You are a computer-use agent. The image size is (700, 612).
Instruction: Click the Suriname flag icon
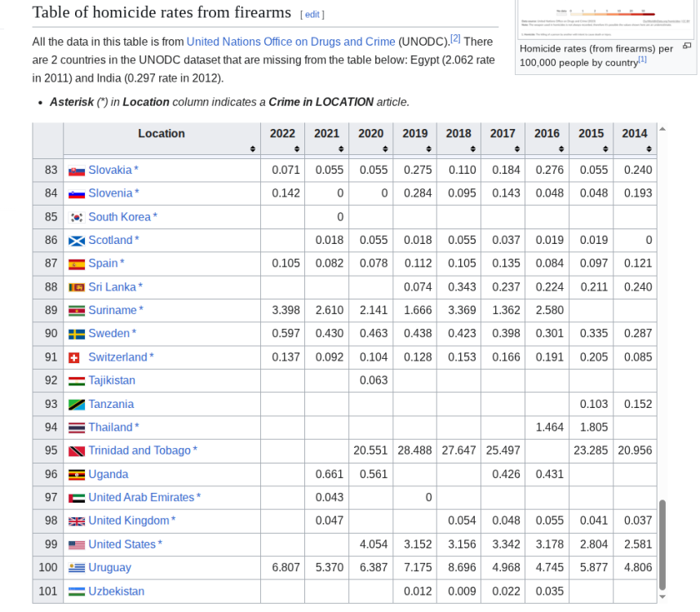77,311
